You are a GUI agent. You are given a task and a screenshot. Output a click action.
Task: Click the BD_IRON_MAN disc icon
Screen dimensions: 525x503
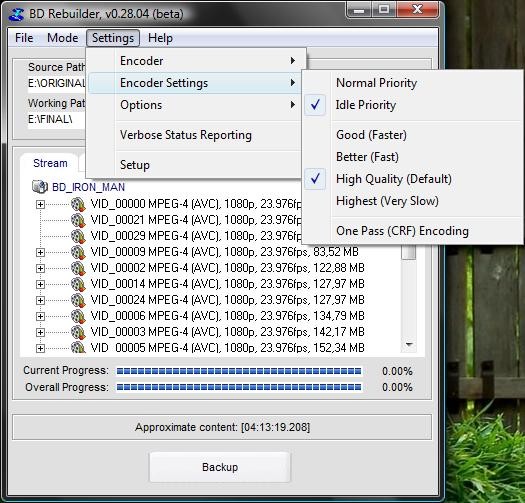pyautogui.click(x=40, y=187)
